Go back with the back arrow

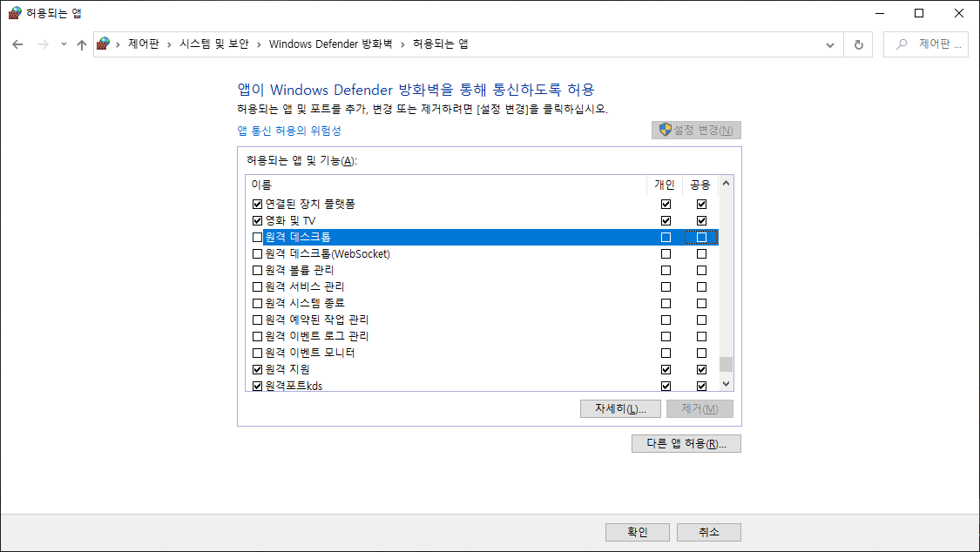(17, 44)
